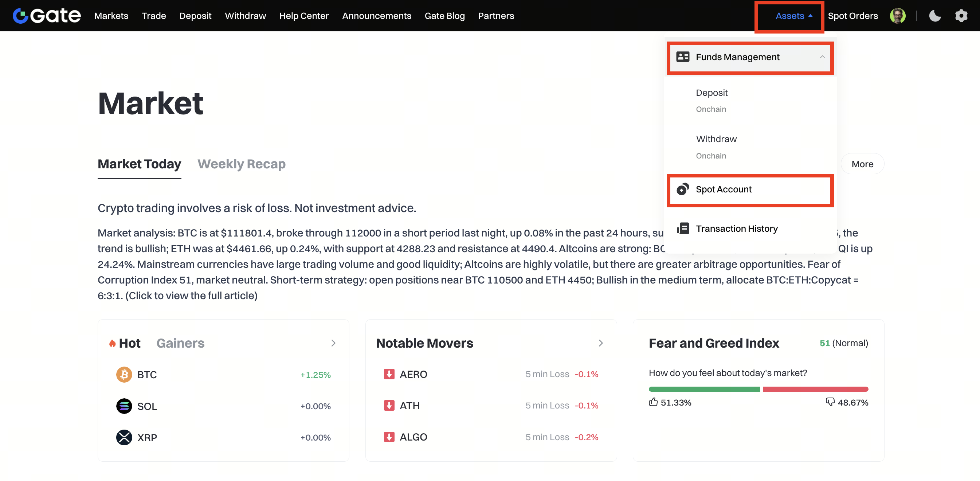
Task: Click the thumbs up sentiment icon
Action: (x=653, y=402)
